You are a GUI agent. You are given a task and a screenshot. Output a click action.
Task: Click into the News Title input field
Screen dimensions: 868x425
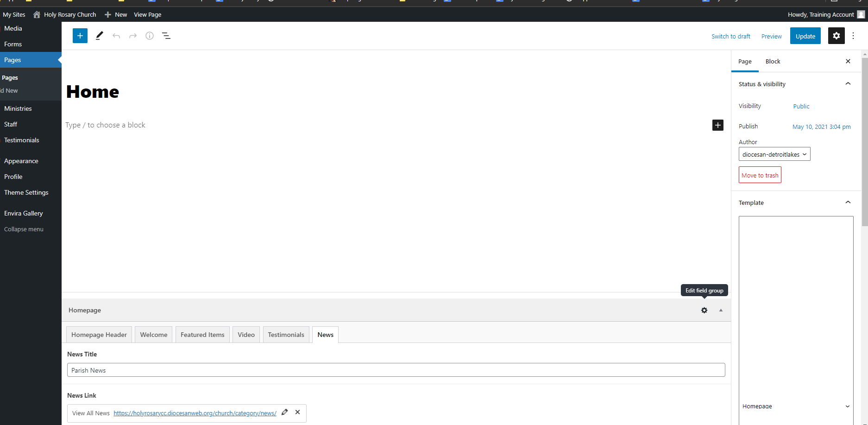[x=396, y=370]
